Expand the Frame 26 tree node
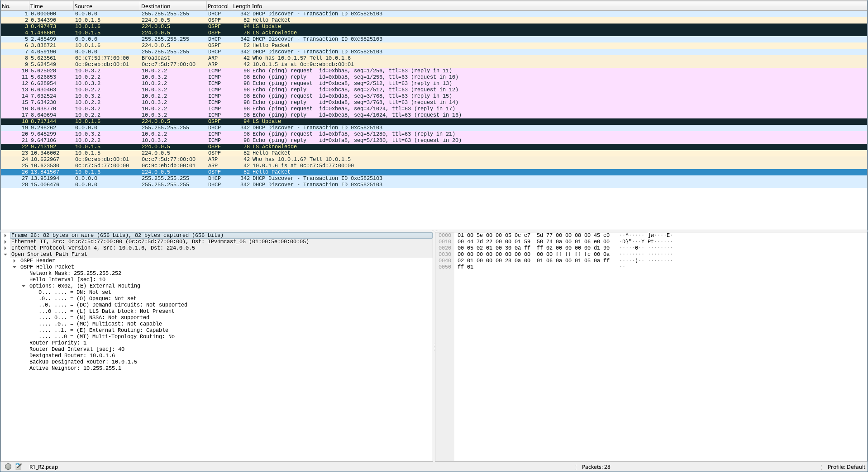868x472 pixels. [5, 236]
